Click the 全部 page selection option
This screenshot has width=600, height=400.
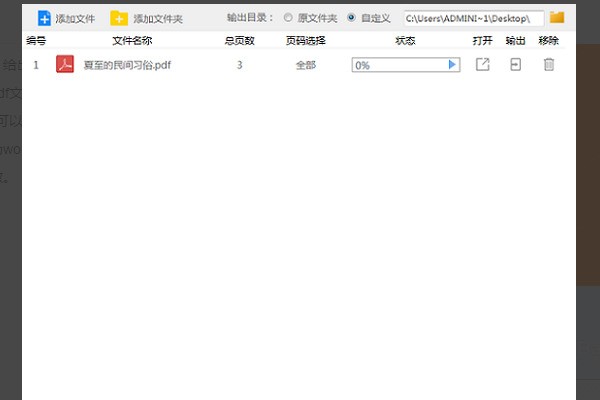click(305, 65)
